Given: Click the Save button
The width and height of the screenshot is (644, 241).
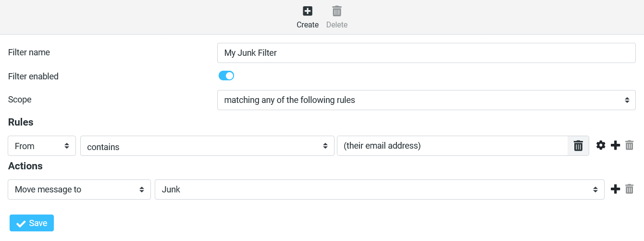Looking at the screenshot, I should point(32,223).
